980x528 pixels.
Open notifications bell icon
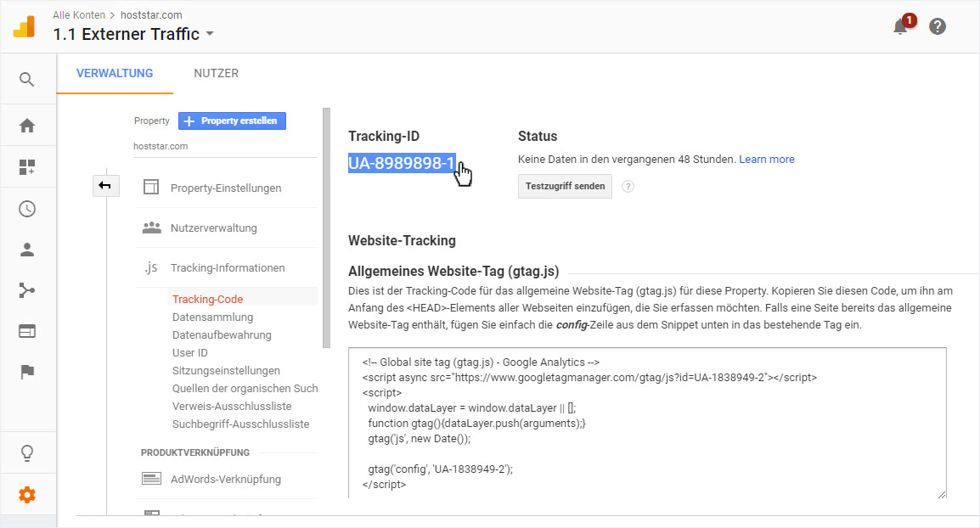coord(901,27)
